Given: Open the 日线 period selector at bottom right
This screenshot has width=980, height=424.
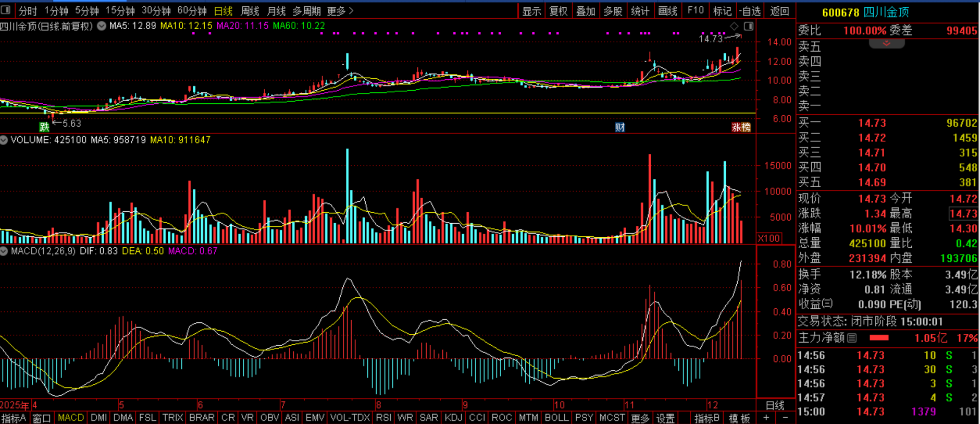Looking at the screenshot, I should pyautogui.click(x=775, y=405).
